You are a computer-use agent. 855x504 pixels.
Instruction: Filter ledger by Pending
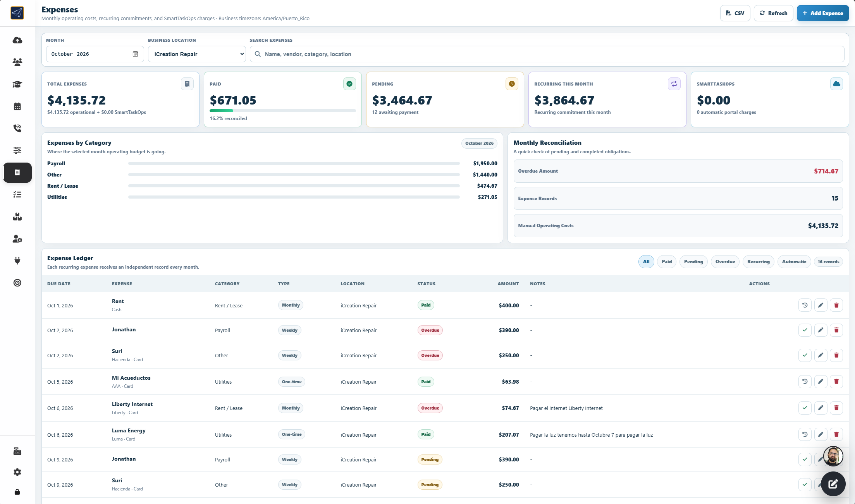point(693,262)
